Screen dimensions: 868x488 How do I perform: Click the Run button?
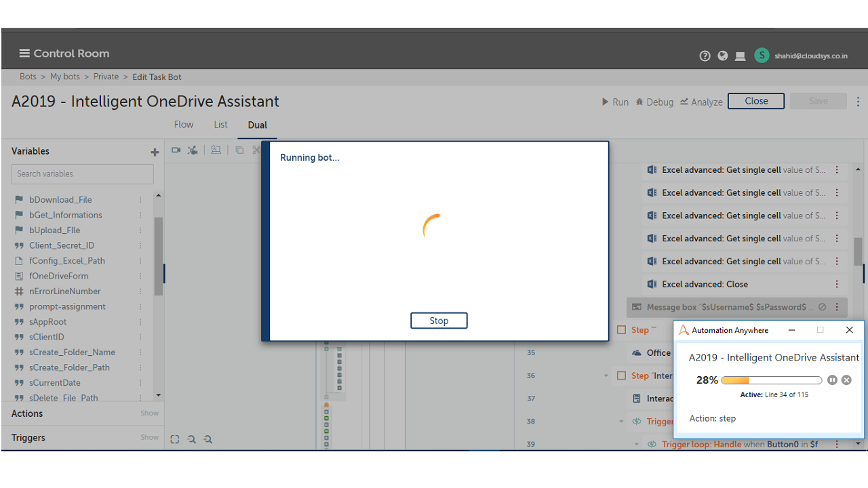(x=615, y=102)
